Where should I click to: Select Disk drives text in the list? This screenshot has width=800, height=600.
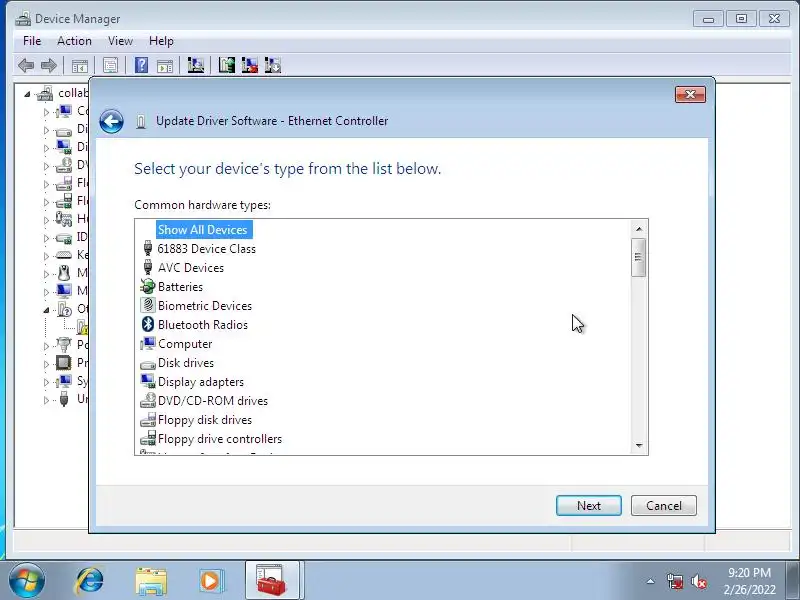pos(186,363)
